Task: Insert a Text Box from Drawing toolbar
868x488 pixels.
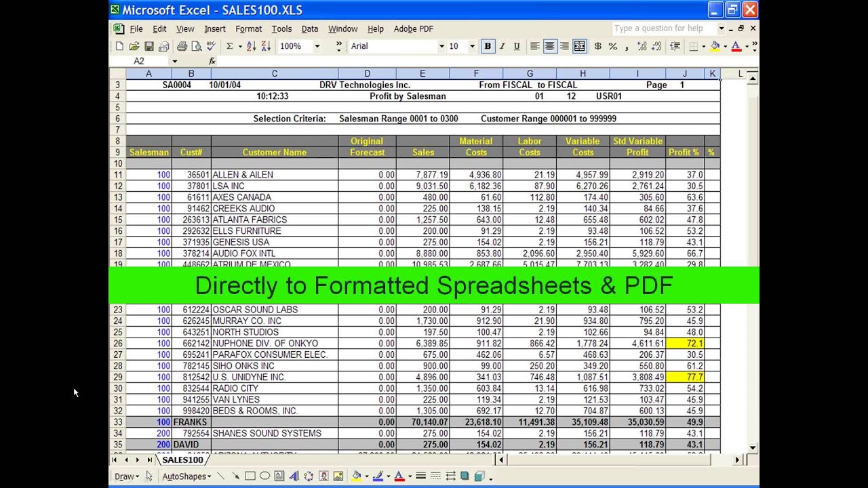Action: [x=280, y=476]
